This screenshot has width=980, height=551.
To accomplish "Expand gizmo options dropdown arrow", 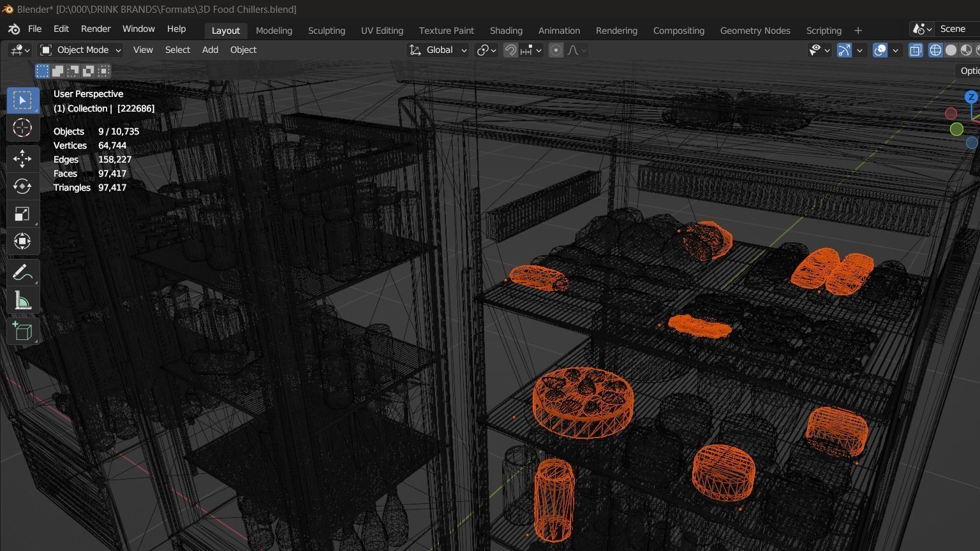I will (x=860, y=50).
